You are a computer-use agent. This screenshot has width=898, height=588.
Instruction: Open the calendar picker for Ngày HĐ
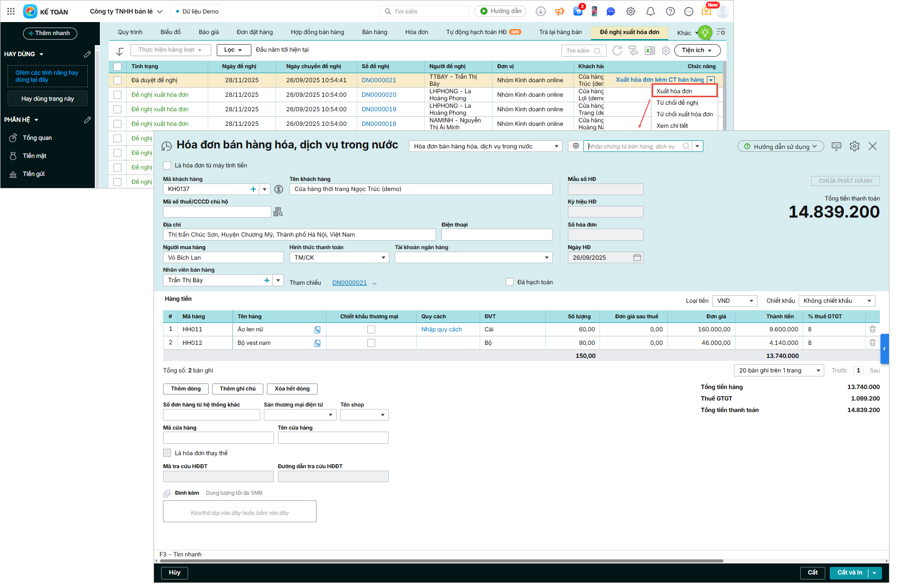point(637,258)
